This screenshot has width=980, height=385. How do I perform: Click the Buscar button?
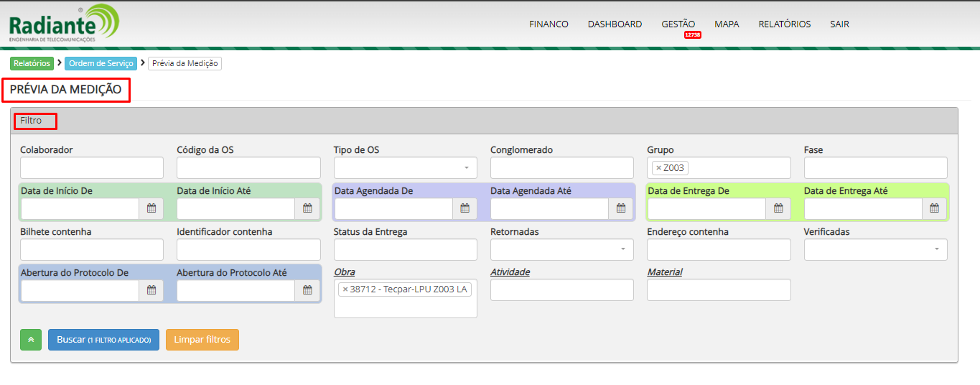[x=103, y=340]
